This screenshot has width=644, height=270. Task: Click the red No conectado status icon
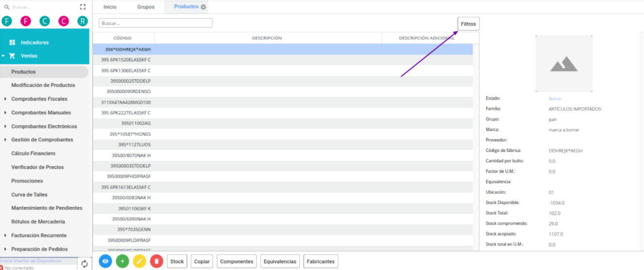point(2,268)
